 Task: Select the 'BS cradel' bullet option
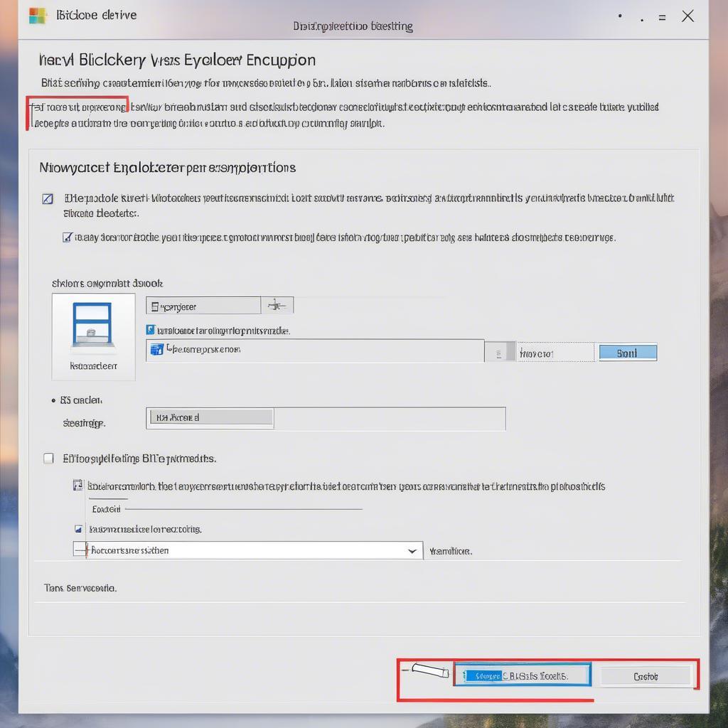[77, 400]
